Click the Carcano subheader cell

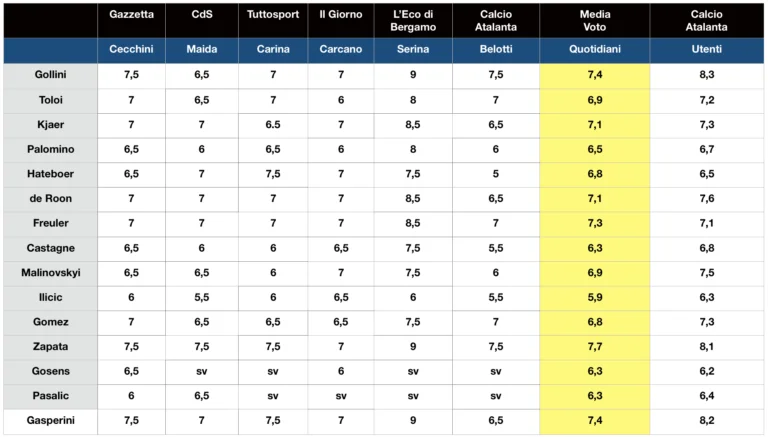tap(341, 49)
